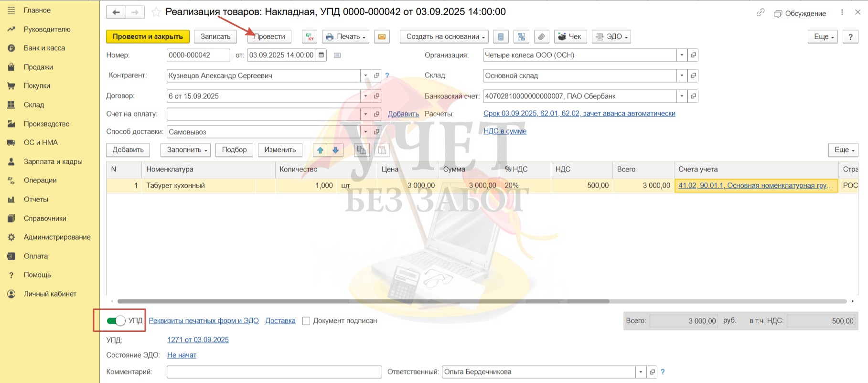868x383 pixels.
Task: Add document to favorites with the star
Action: (156, 12)
